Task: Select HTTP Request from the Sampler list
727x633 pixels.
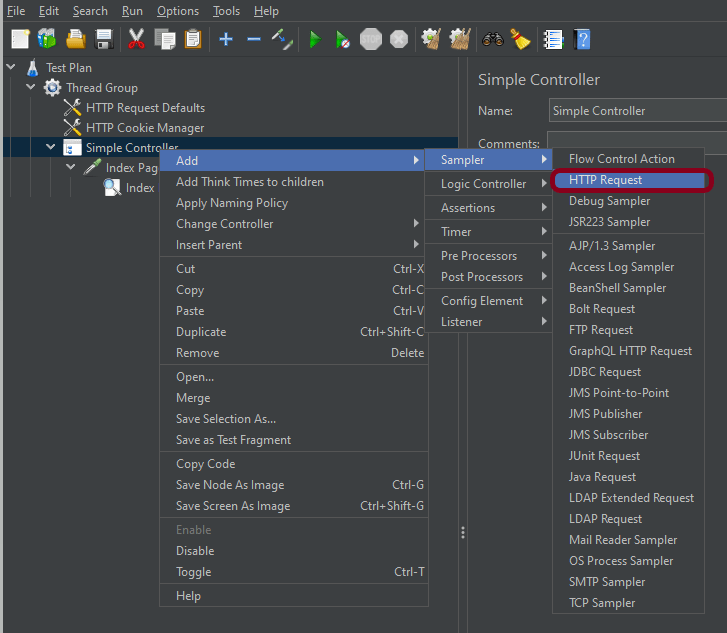Action: [606, 180]
